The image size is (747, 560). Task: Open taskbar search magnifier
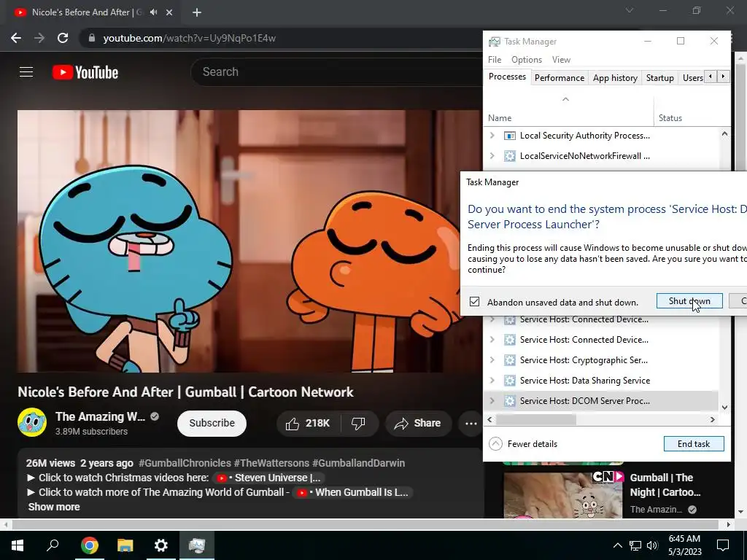coord(53,545)
